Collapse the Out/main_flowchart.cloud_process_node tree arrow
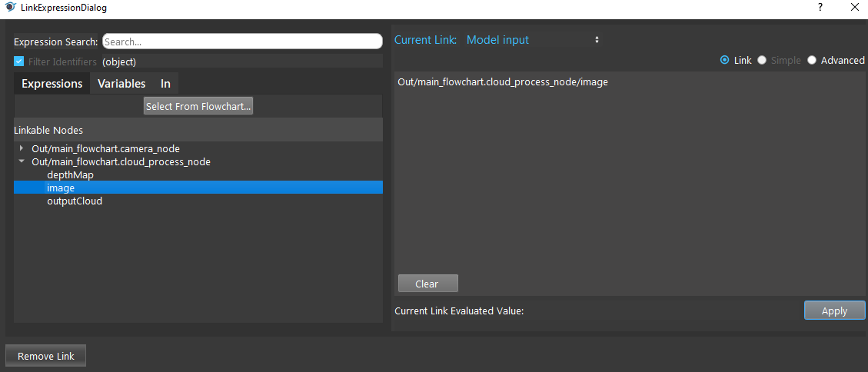Viewport: 868px width, 372px height. [21, 161]
